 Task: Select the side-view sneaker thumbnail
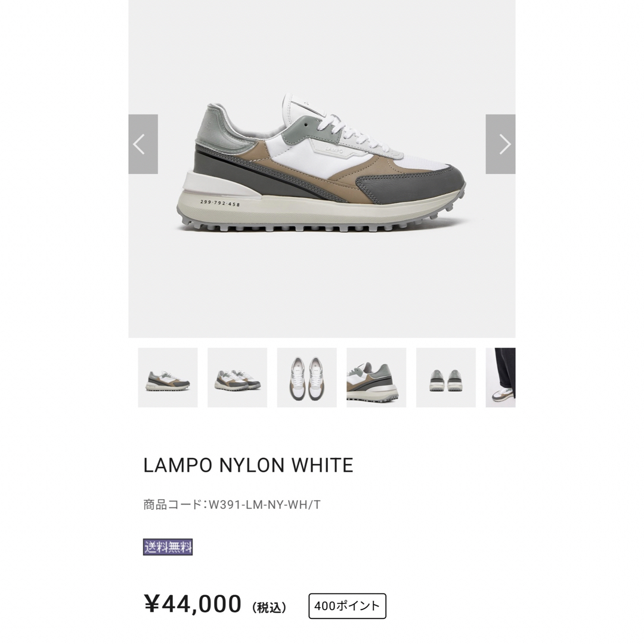(x=168, y=377)
